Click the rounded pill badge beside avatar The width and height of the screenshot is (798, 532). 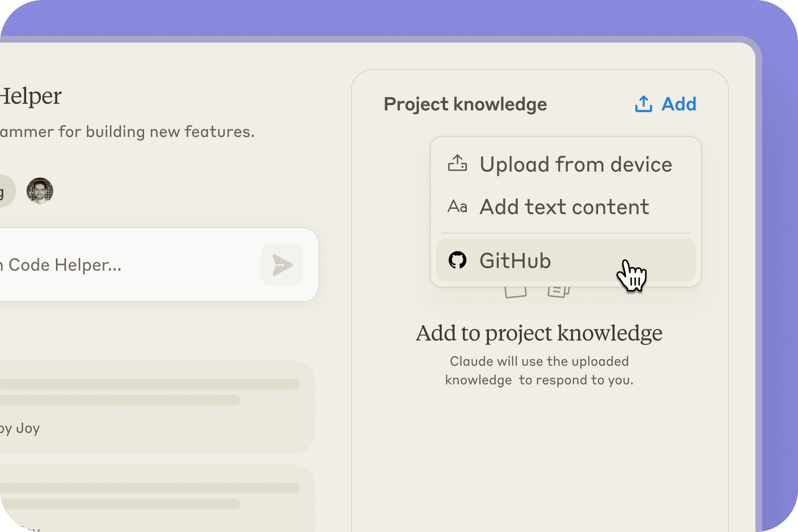point(5,191)
